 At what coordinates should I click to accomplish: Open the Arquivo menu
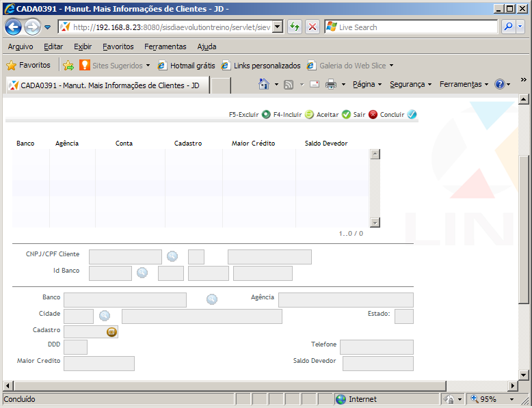21,46
